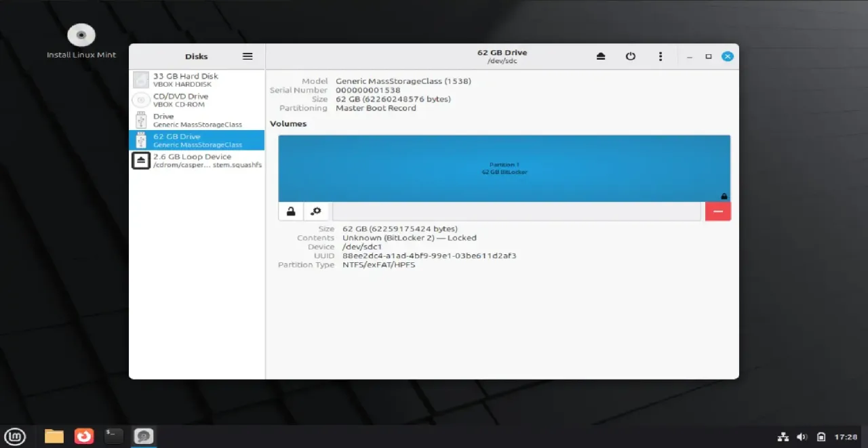Open the file manager from the taskbar
Viewport: 868px width, 448px height.
[x=54, y=436]
